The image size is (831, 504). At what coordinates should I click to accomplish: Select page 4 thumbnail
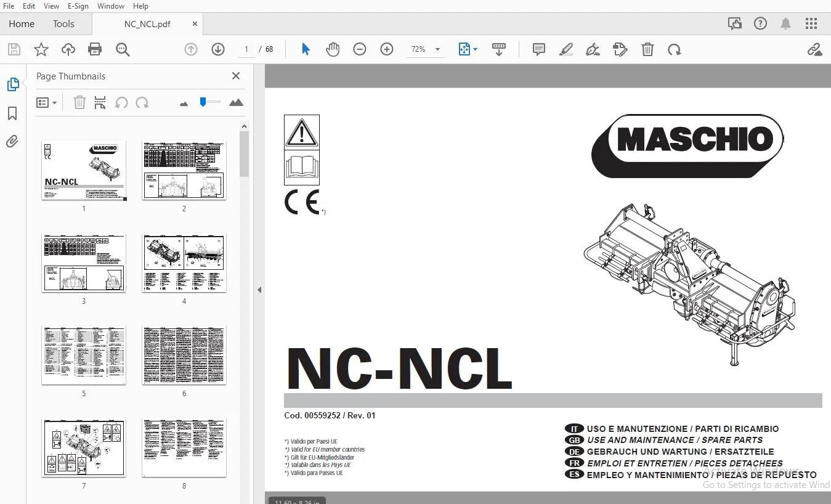point(184,262)
